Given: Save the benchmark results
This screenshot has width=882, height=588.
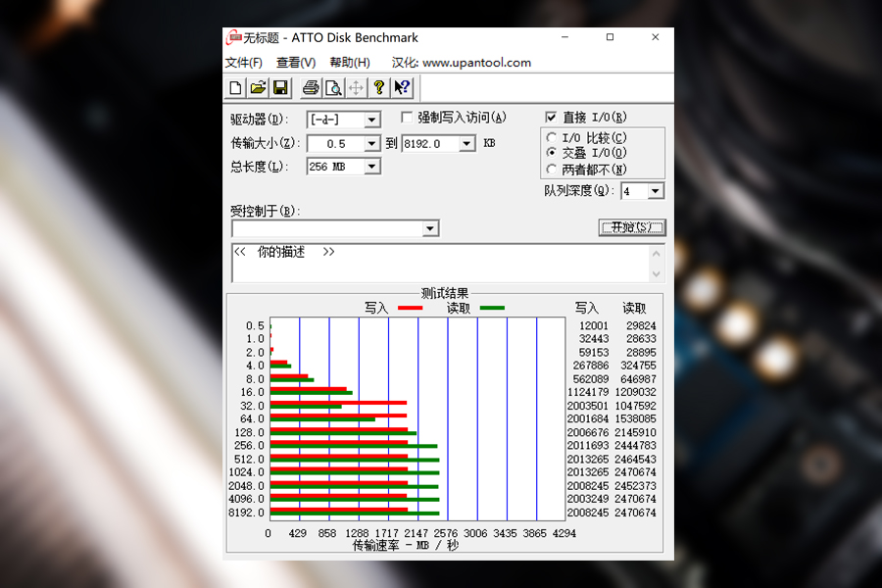Looking at the screenshot, I should [281, 88].
